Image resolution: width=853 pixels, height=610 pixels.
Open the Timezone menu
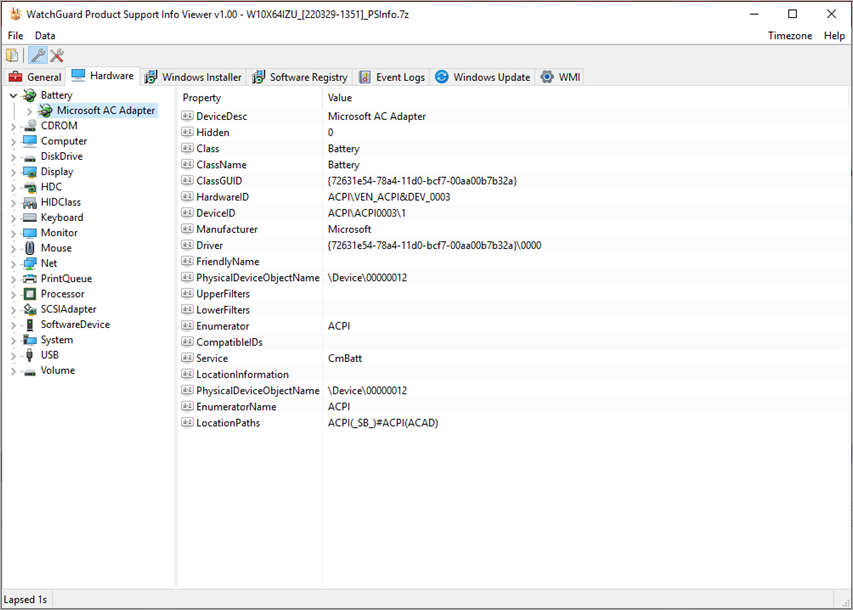point(790,35)
